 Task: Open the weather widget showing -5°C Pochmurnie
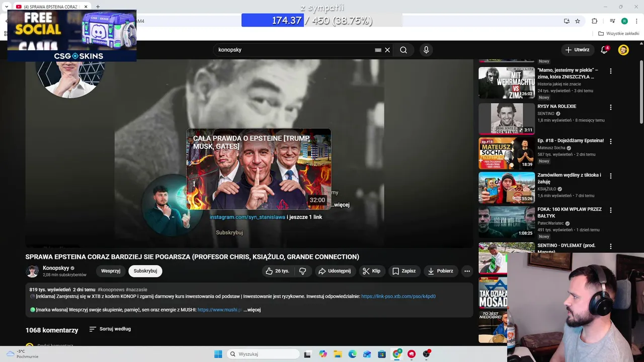point(23,354)
